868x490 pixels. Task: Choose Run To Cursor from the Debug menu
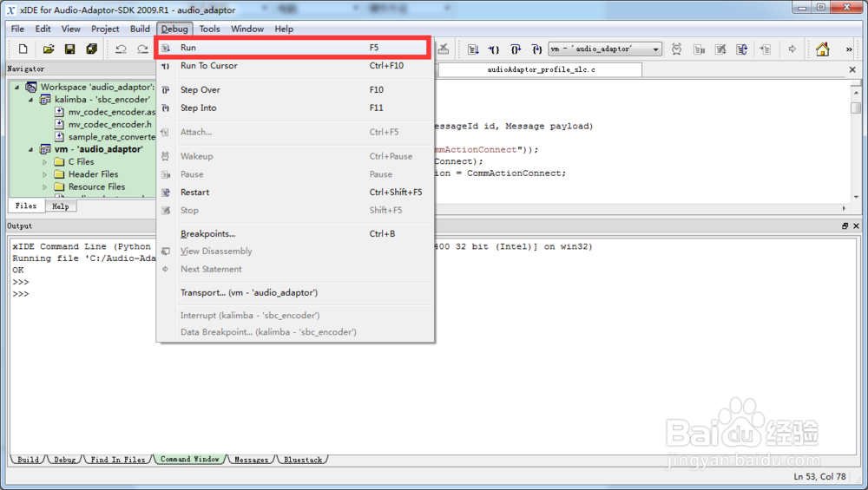pos(295,65)
